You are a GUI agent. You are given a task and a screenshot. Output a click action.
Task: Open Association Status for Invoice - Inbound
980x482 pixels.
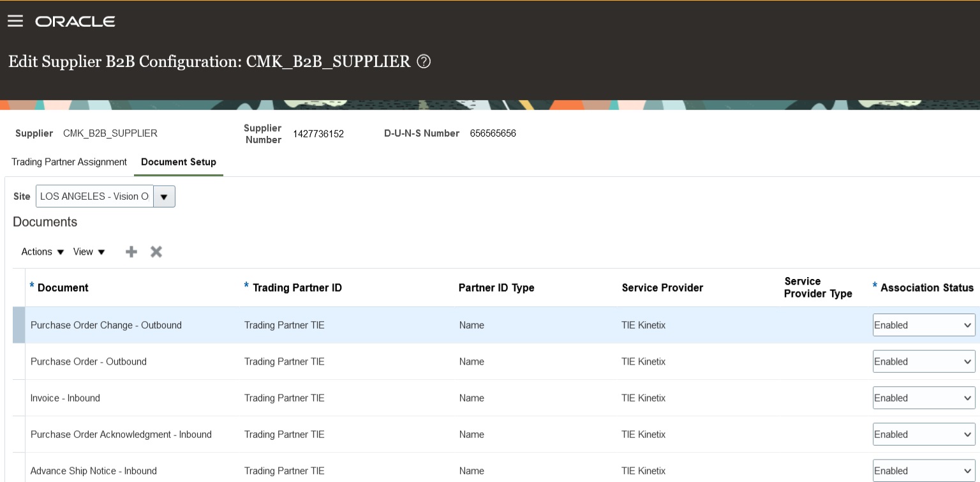pyautogui.click(x=924, y=398)
